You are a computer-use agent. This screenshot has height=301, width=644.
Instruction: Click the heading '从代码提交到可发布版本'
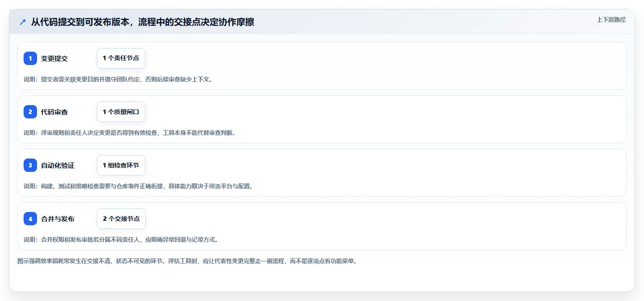point(142,22)
